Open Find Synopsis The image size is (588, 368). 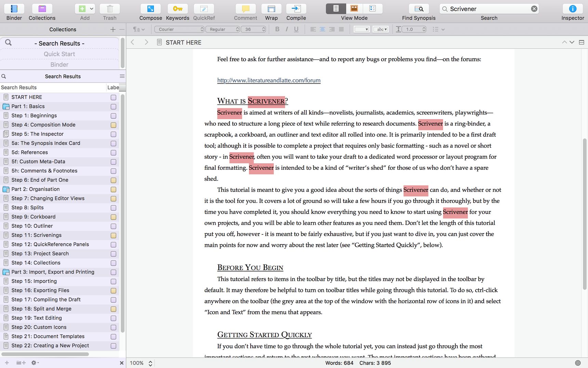pos(419,9)
